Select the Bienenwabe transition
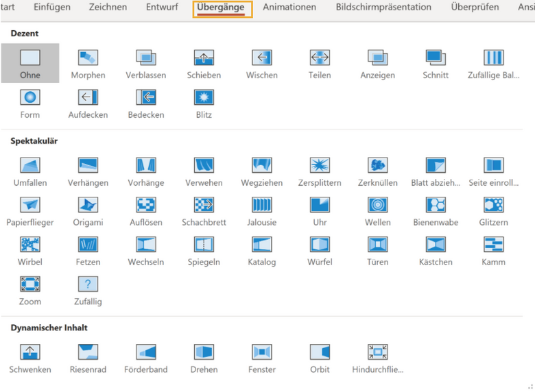This screenshot has width=535, height=392. (x=436, y=210)
